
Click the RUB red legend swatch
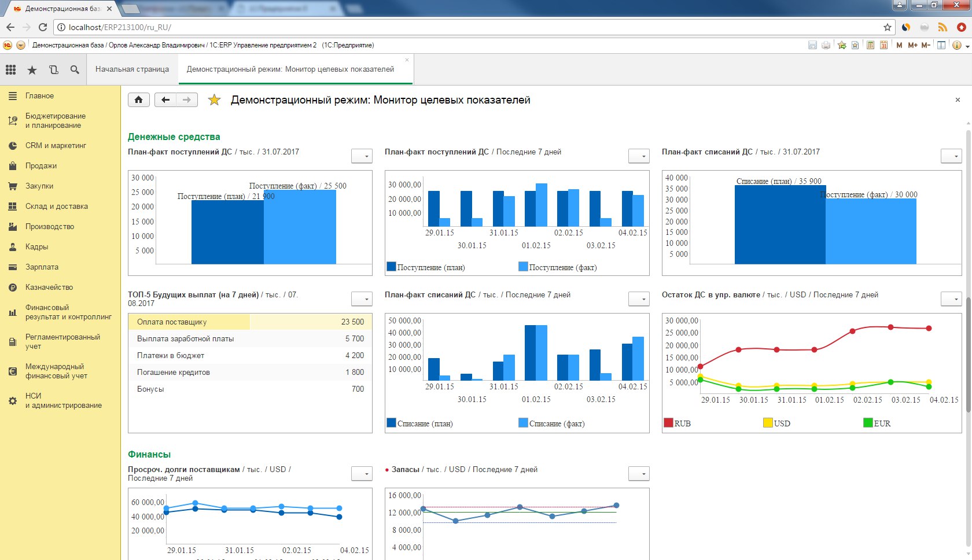tap(668, 423)
